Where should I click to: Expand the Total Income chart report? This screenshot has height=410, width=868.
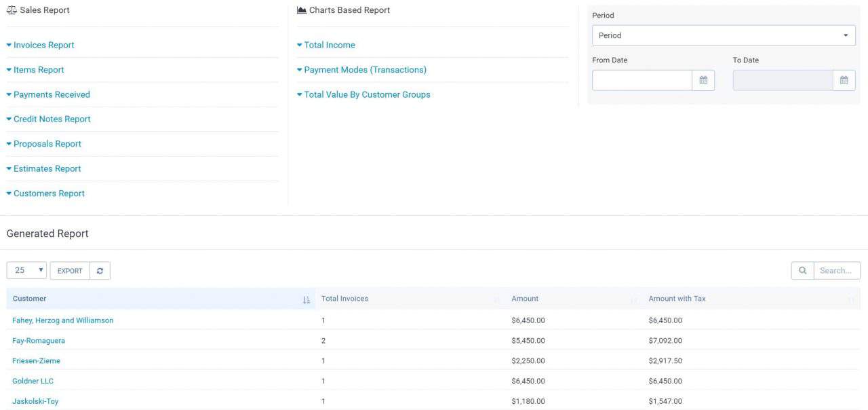[x=329, y=45]
